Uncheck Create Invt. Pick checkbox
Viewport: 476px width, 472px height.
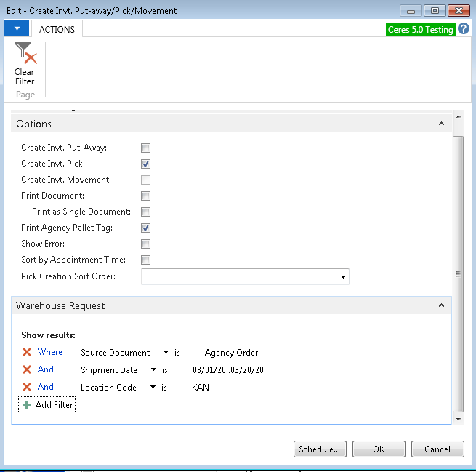coord(146,164)
